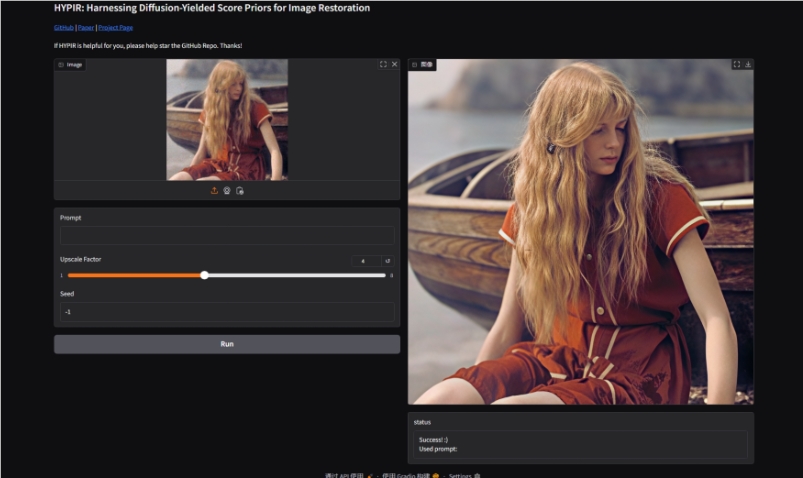803x478 pixels.
Task: Open the Paper link
Action: pos(86,28)
